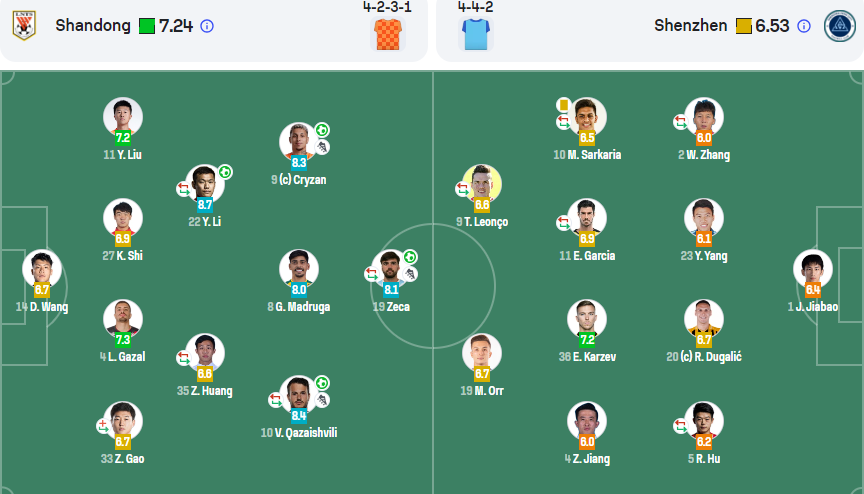Viewport: 864px width, 494px height.
Task: Click the blue Shenzhen kit icon
Action: coord(474,35)
